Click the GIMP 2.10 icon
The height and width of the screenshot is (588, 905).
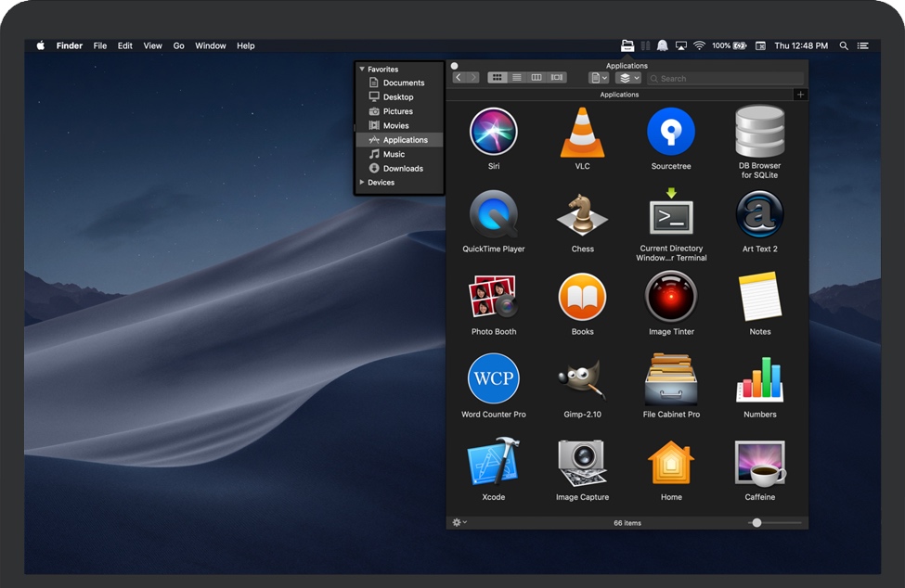(x=582, y=379)
